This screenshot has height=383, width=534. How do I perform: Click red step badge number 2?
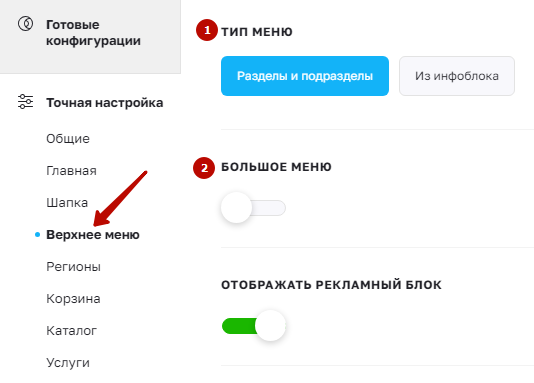coord(204,168)
